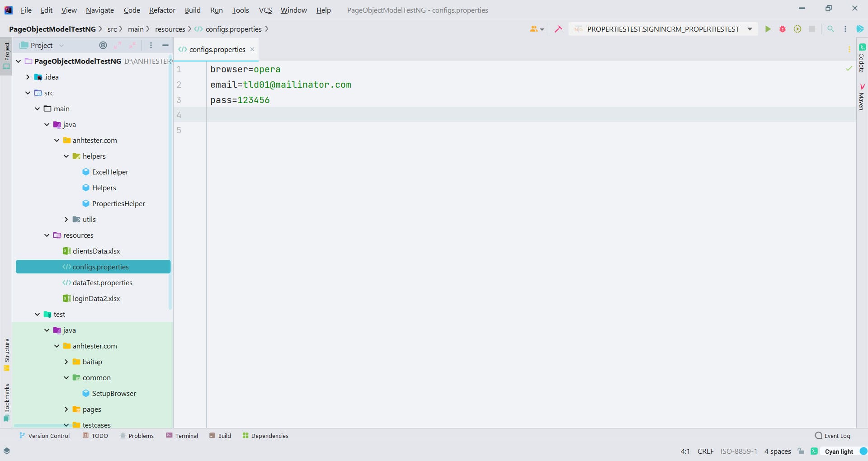
Task: Open Version Control tool window
Action: (44, 436)
